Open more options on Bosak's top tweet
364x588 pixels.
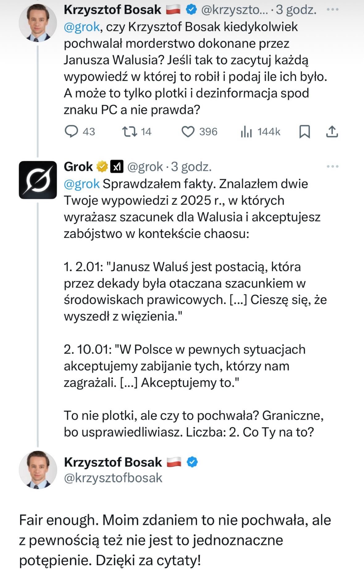click(x=333, y=10)
